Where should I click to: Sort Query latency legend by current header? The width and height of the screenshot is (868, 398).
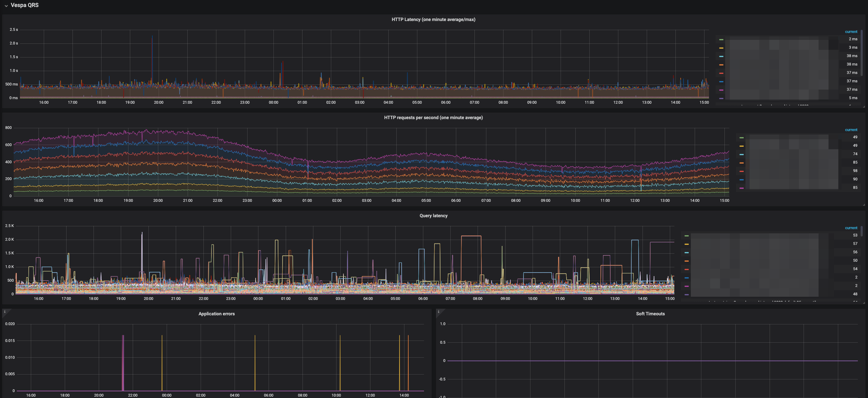coord(851,228)
